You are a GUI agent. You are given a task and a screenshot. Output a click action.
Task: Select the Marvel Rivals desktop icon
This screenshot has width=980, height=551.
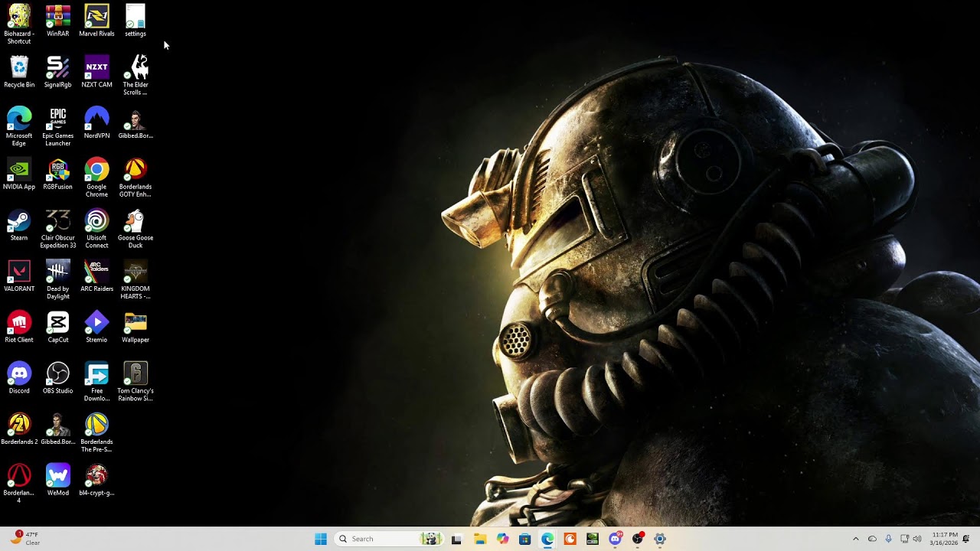96,21
